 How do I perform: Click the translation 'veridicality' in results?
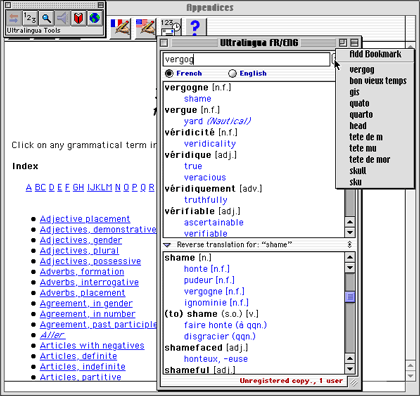[210, 144]
